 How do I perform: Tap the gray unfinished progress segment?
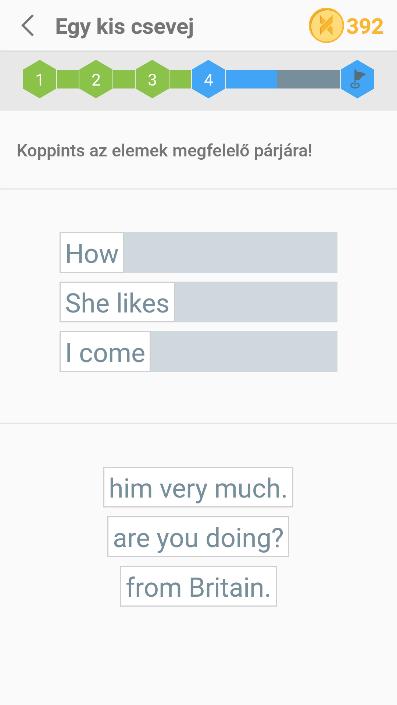pyautogui.click(x=309, y=79)
